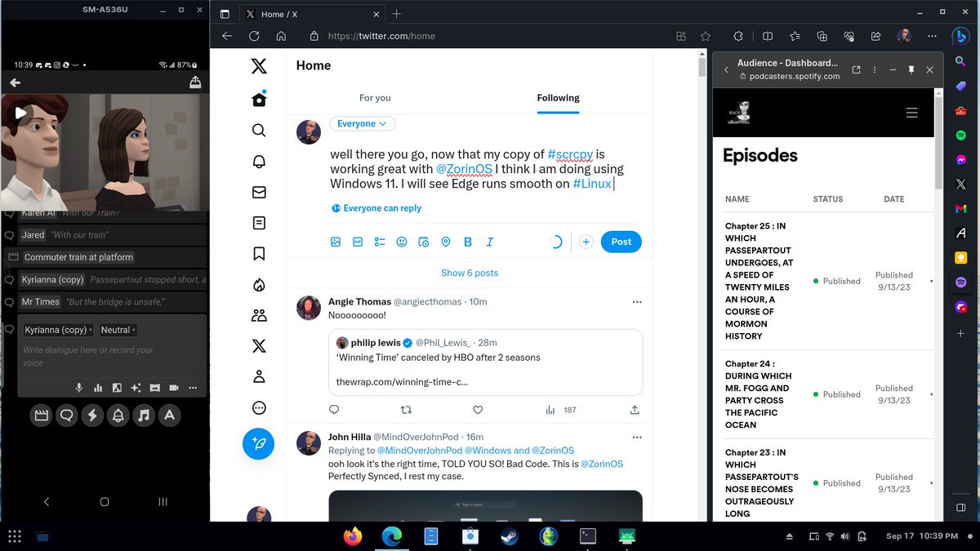Toggle bold formatting in the tweet composer
This screenshot has width=980, height=551.
pos(467,242)
